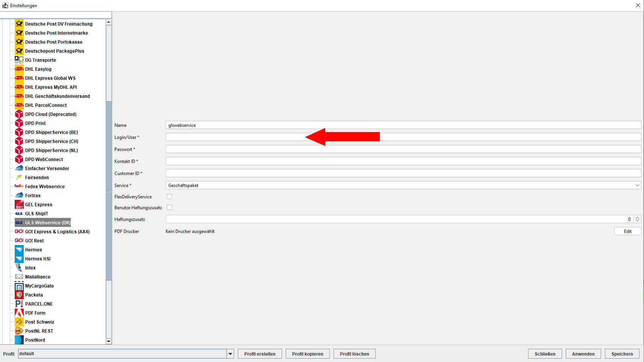This screenshot has height=362, width=644.
Task: Click the DPD Print cube icon
Action: point(19,123)
